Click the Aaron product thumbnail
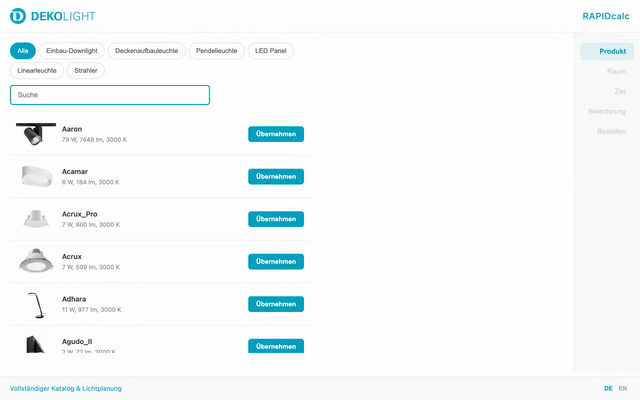 36,133
